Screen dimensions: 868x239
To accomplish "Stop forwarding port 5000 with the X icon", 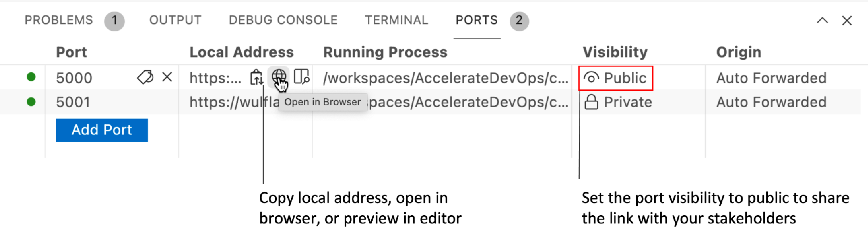I will [x=167, y=77].
